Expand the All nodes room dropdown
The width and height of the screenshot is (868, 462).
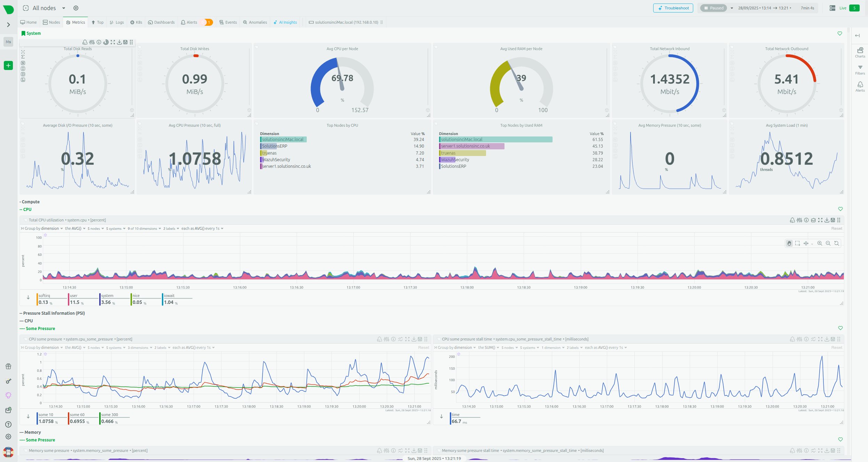pyautogui.click(x=64, y=8)
